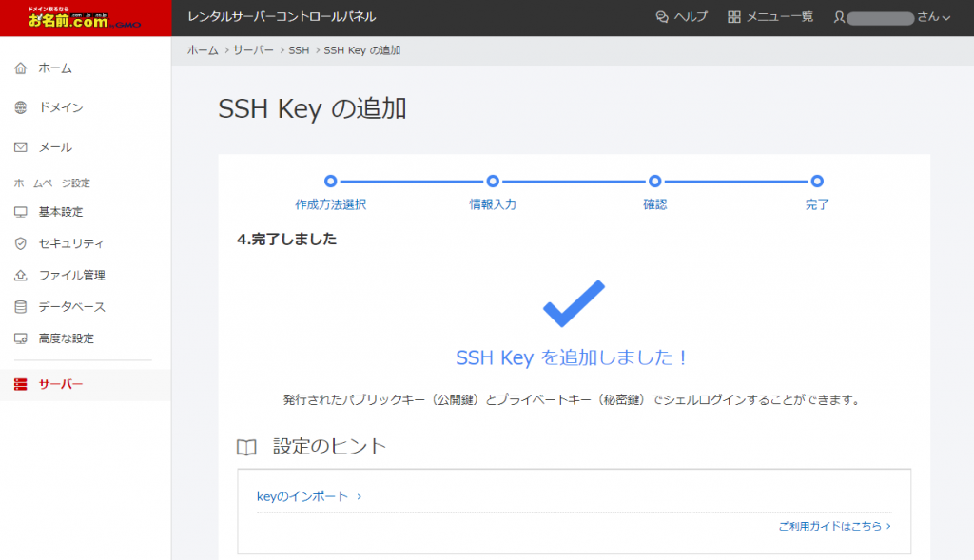The height and width of the screenshot is (560, 974).
Task: Click the monitor icon beside 基本設定
Action: (21, 212)
